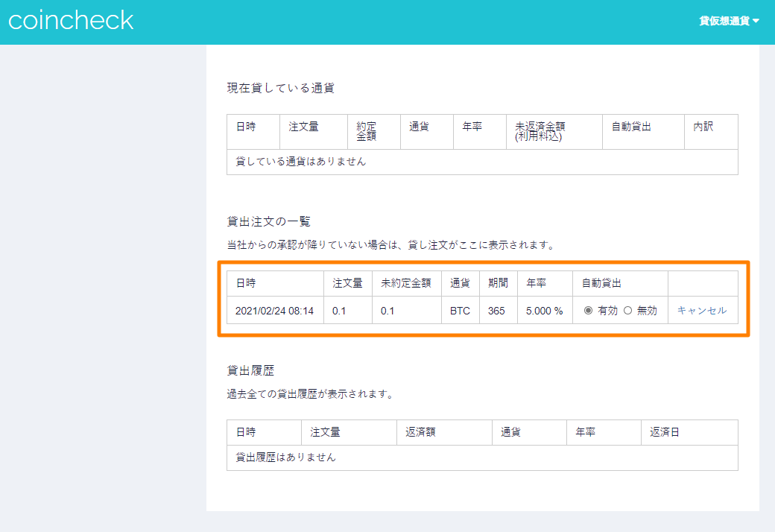Click the 未約定金額 column header
The height and width of the screenshot is (532, 775).
coord(406,283)
